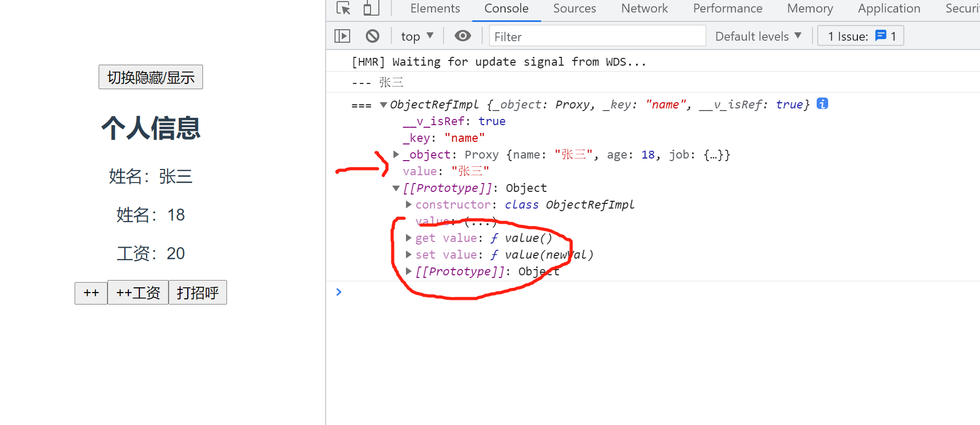Viewport: 980px width, 425px height.
Task: Expand the get value function node
Action: 409,238
